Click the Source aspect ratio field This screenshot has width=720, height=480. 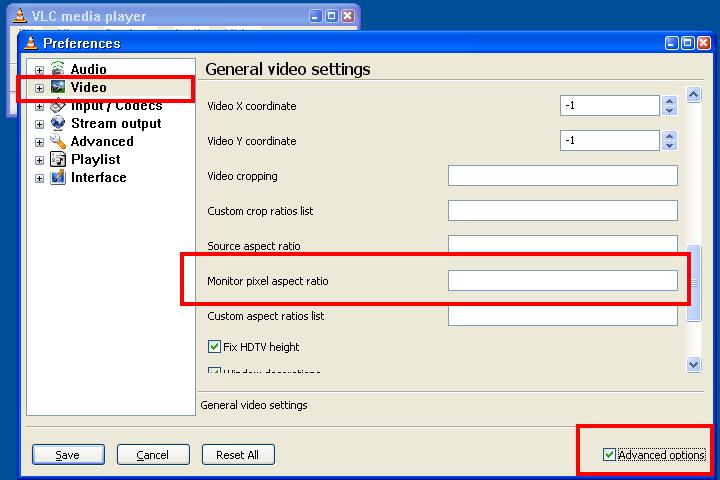pyautogui.click(x=562, y=244)
